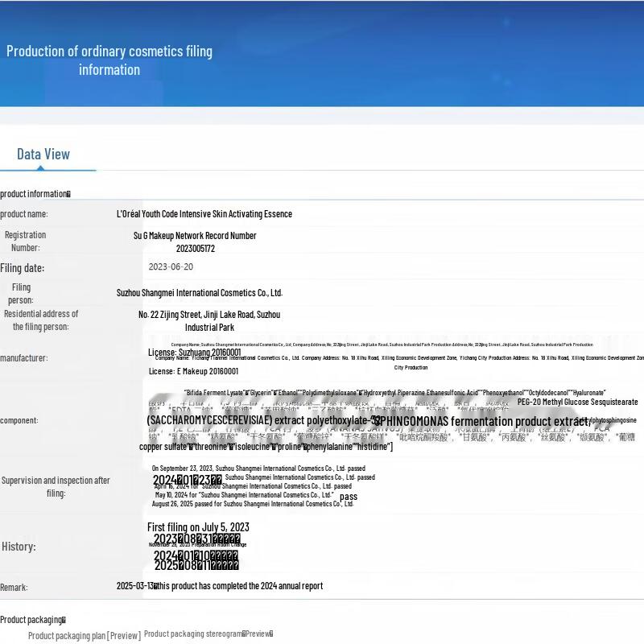Click the filing date 2023-06-20 value
The height and width of the screenshot is (644, 644).
click(x=171, y=266)
